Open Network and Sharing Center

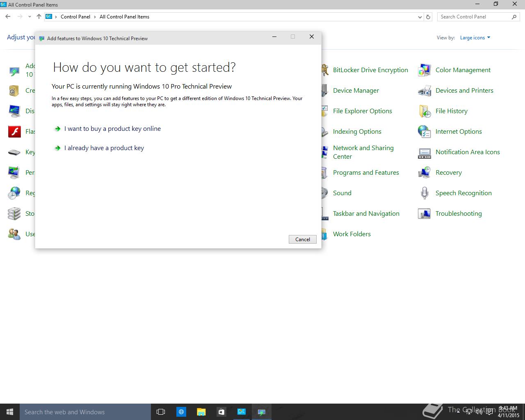pyautogui.click(x=363, y=152)
